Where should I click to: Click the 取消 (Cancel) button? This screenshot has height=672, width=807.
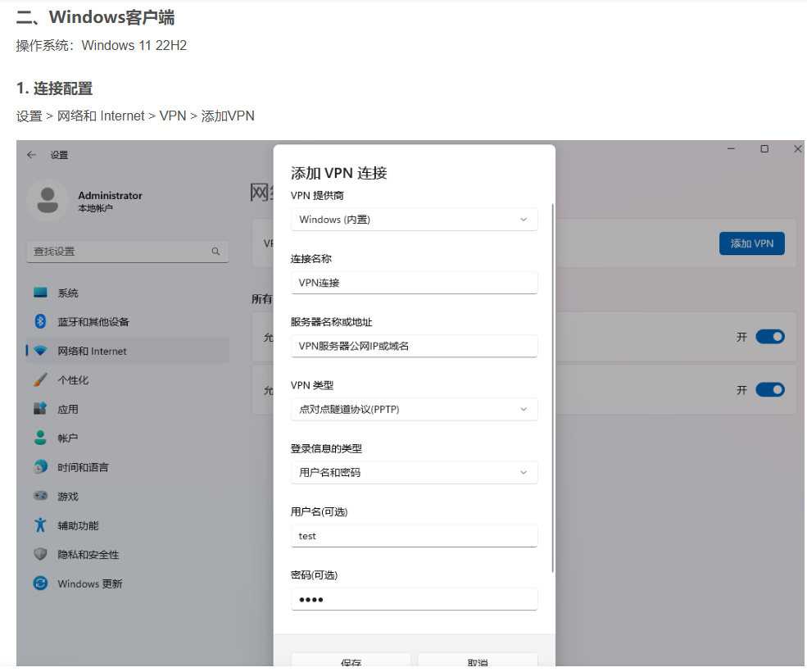pos(478,660)
